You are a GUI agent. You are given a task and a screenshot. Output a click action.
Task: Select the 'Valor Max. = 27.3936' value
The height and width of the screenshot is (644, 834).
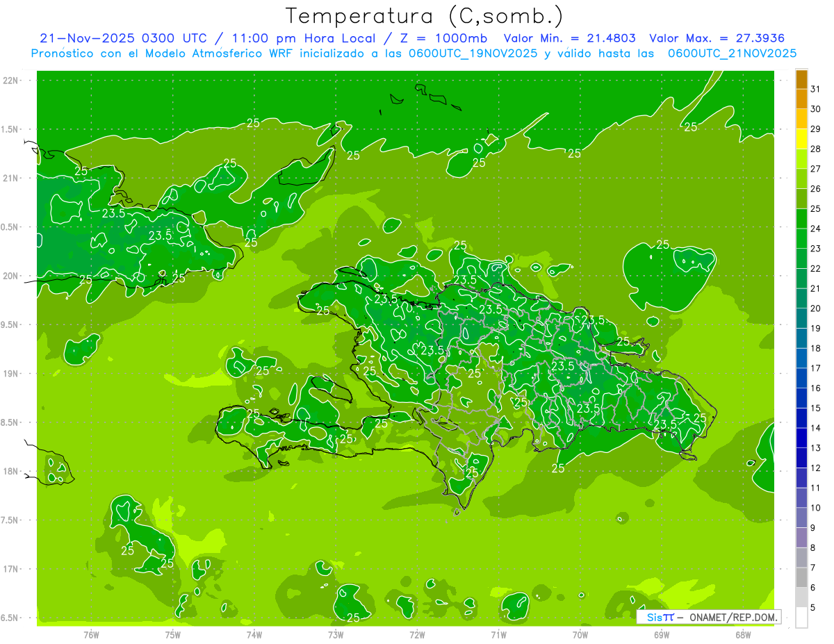pos(717,38)
